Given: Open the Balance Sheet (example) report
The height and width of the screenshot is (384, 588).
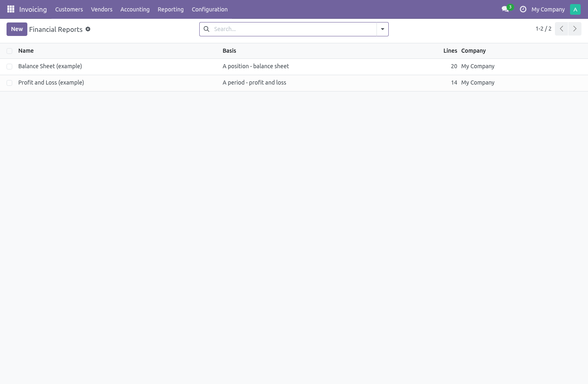Looking at the screenshot, I should point(50,66).
